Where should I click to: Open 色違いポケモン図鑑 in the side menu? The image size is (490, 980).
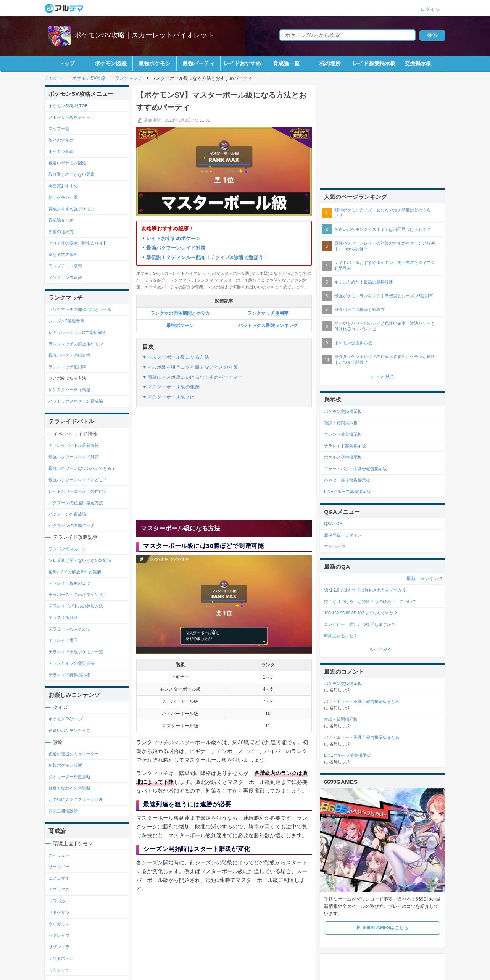87,163
